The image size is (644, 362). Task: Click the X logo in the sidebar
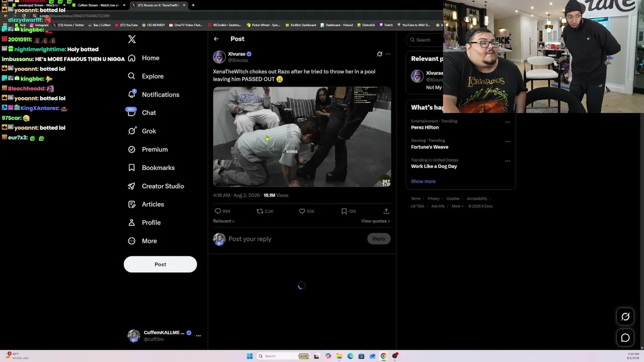tap(132, 39)
